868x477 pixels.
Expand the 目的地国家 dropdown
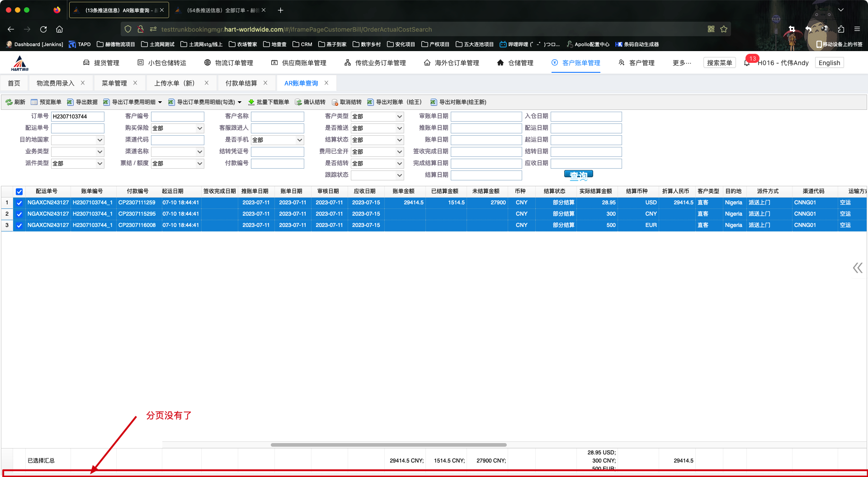pos(78,140)
